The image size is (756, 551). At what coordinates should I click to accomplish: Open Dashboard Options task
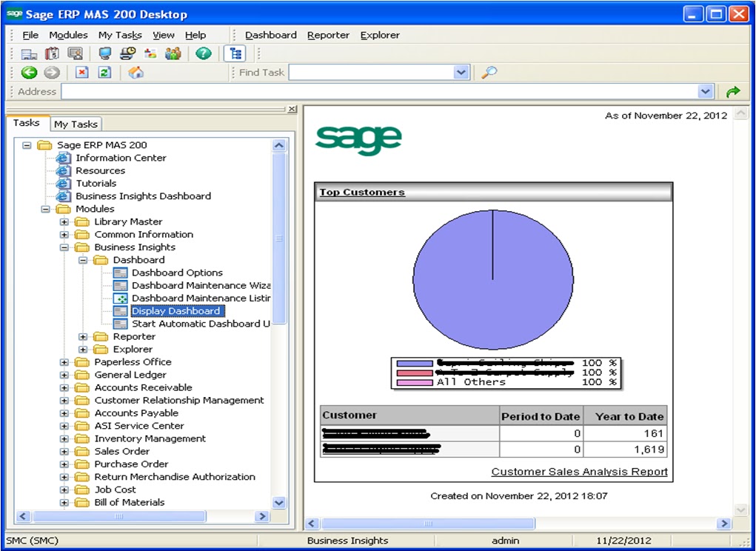pyautogui.click(x=178, y=273)
